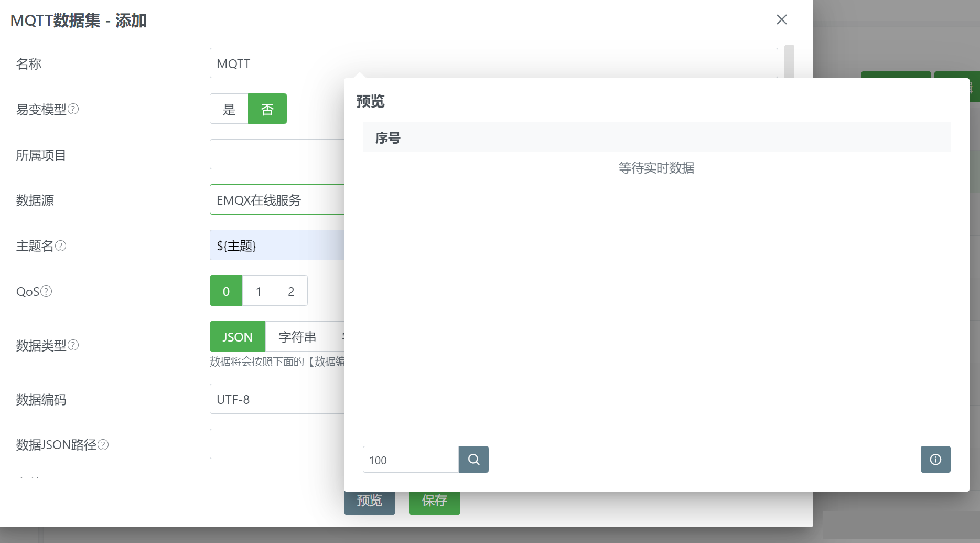Open help icon next to 数据JSON路径
The width and height of the screenshot is (980, 543).
[103, 444]
